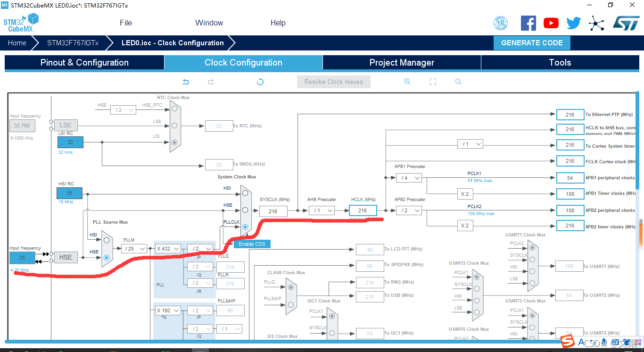Open the Cortex System timer /1 dropdown

point(471,144)
